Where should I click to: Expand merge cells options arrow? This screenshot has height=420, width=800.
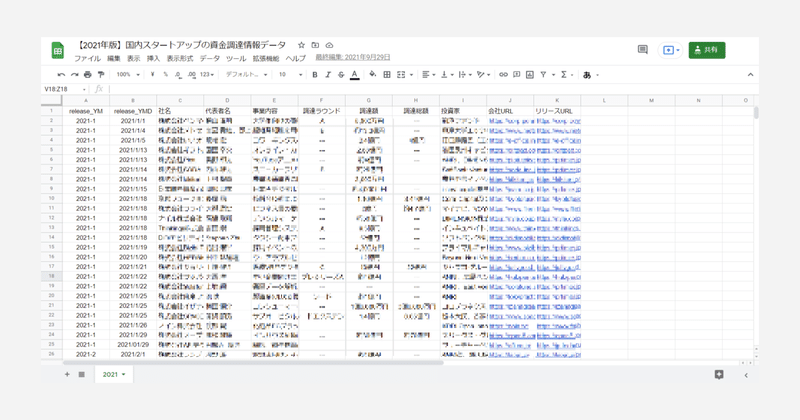coord(411,75)
